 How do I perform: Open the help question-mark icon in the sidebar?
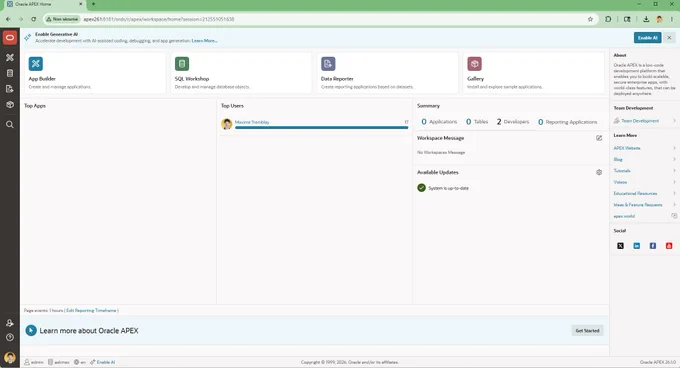(10, 337)
